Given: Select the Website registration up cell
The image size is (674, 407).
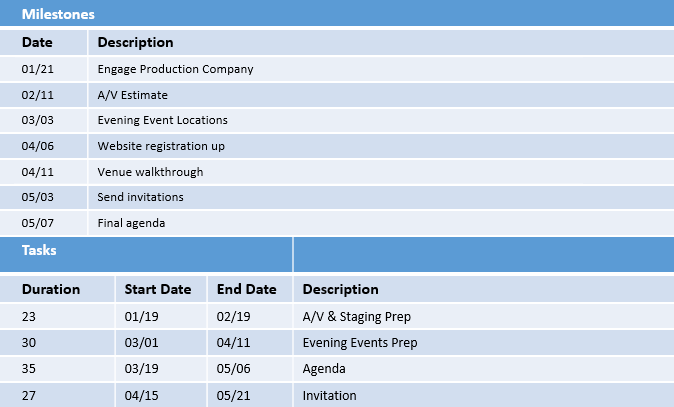Looking at the screenshot, I should click(x=160, y=146).
